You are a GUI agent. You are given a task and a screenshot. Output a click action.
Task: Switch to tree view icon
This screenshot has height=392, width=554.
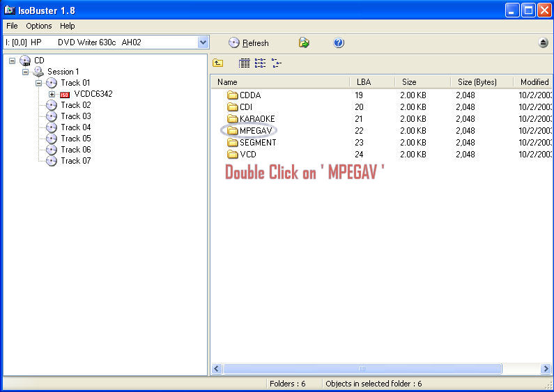[x=277, y=63]
